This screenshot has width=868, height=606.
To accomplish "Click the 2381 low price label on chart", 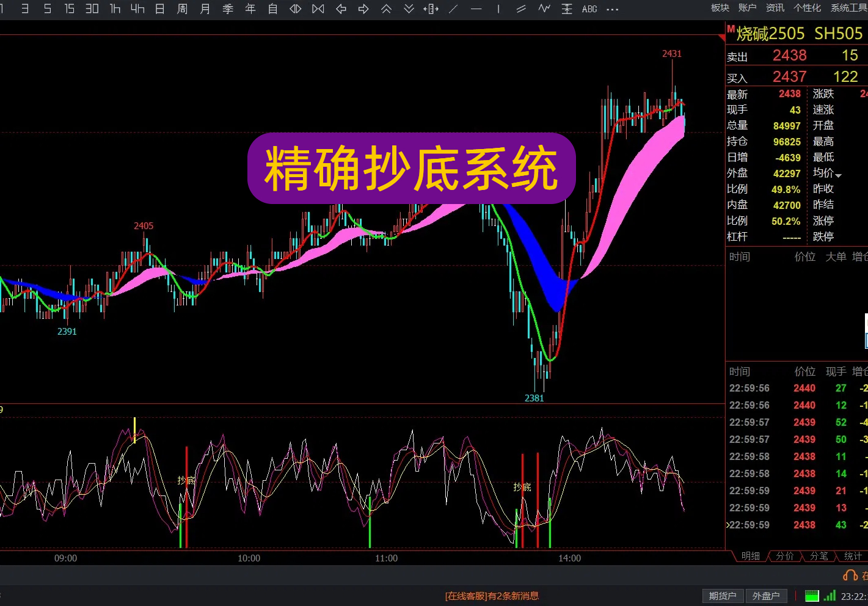I will pyautogui.click(x=534, y=398).
